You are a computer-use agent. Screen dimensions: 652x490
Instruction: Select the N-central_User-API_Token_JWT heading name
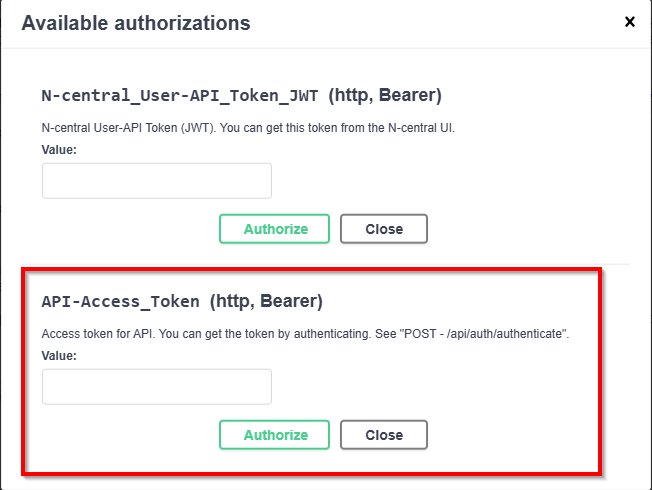(180, 96)
